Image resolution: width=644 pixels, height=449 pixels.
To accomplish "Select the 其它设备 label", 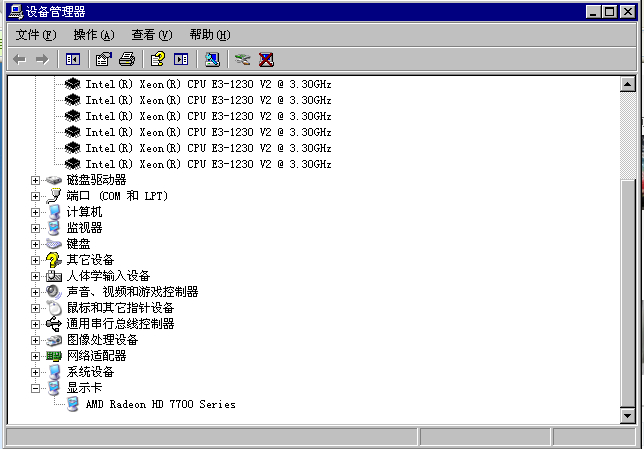I will click(x=90, y=260).
